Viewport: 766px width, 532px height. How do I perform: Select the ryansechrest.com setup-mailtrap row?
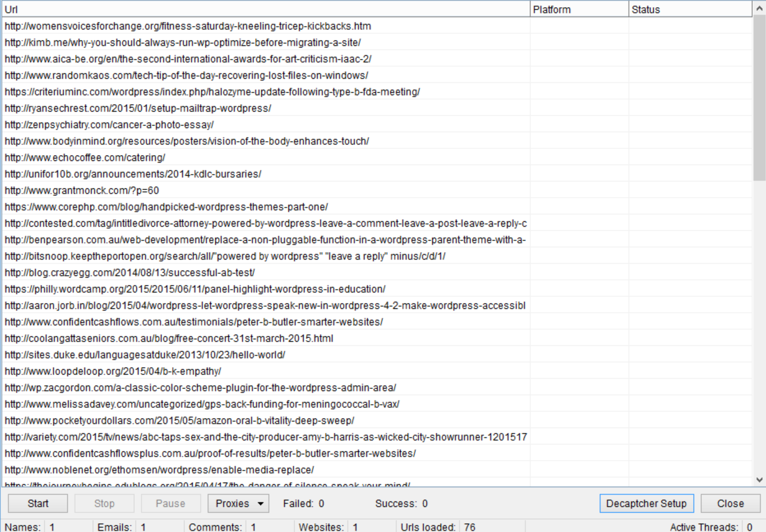coord(138,108)
